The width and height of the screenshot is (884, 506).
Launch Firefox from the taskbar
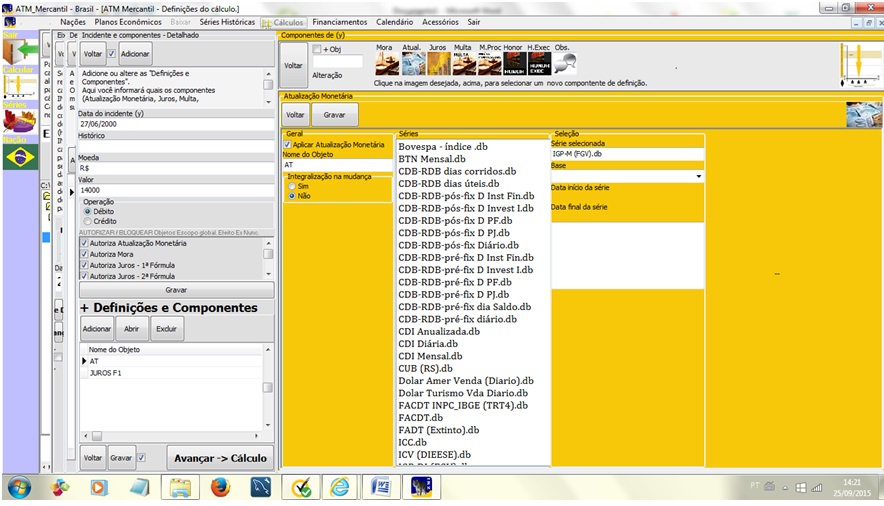pos(221,487)
